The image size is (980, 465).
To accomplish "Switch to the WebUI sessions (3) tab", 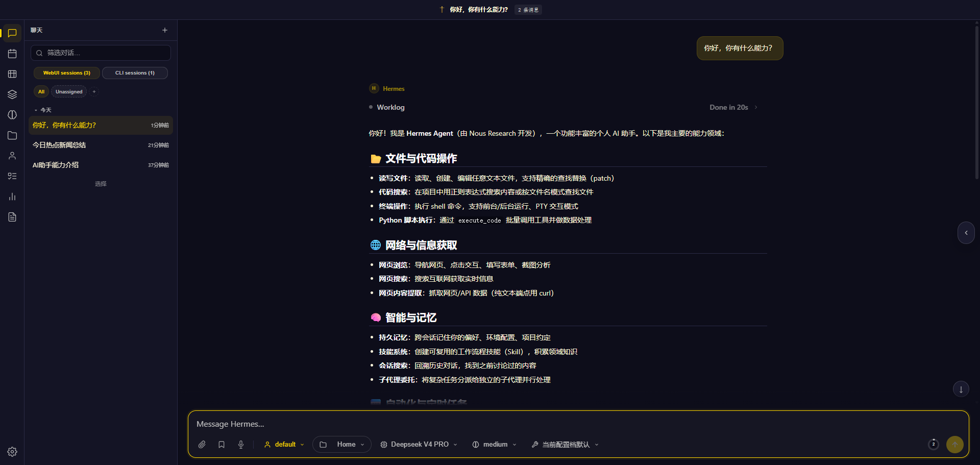I will tap(67, 73).
